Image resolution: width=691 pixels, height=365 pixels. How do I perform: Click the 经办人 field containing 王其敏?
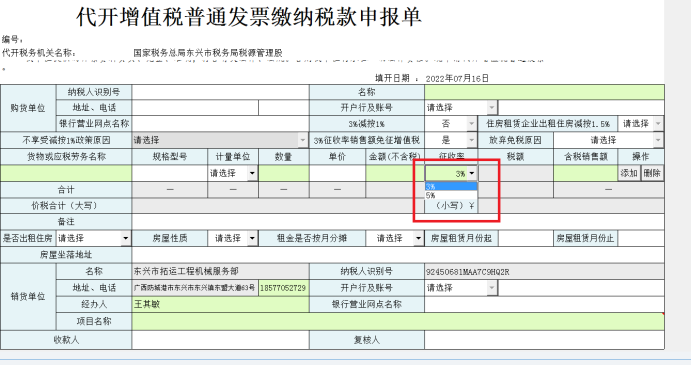[220, 304]
